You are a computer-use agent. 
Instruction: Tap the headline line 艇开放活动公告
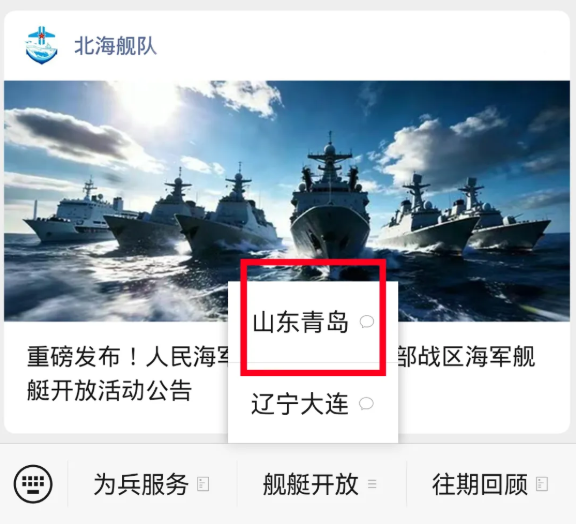coord(111,397)
